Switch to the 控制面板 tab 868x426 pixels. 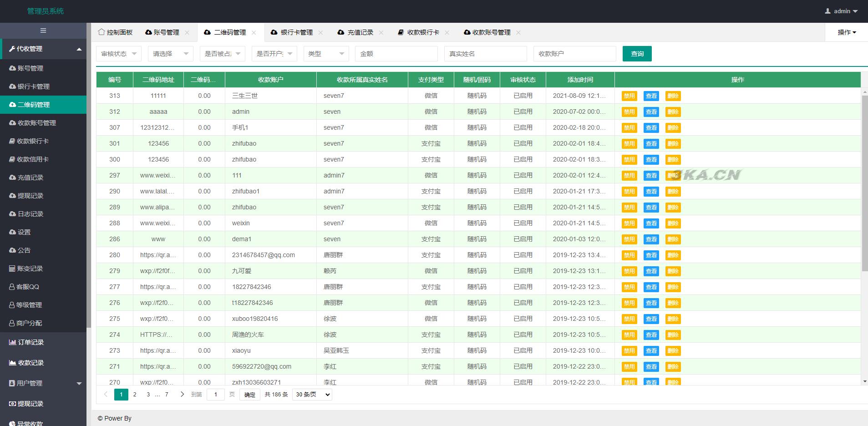coord(115,32)
